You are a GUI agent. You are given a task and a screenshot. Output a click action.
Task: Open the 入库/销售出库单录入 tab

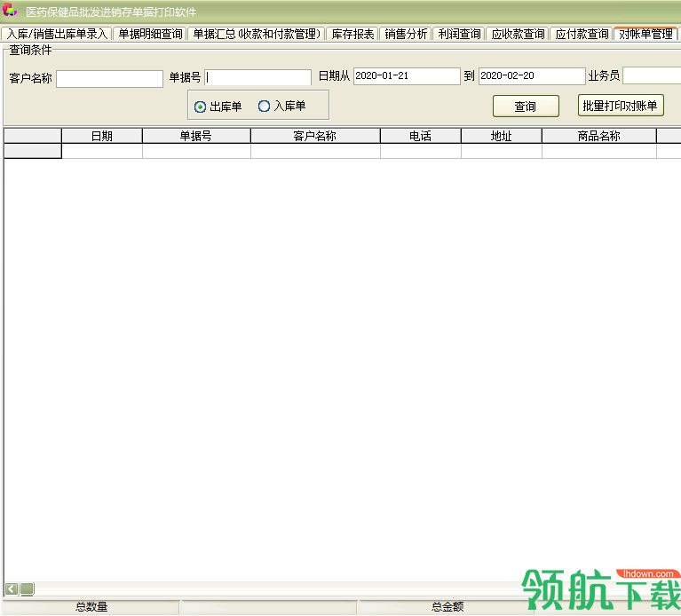click(57, 34)
